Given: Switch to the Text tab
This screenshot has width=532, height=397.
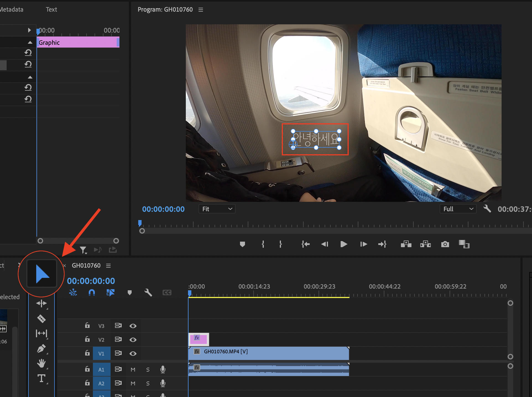Looking at the screenshot, I should pyautogui.click(x=51, y=10).
